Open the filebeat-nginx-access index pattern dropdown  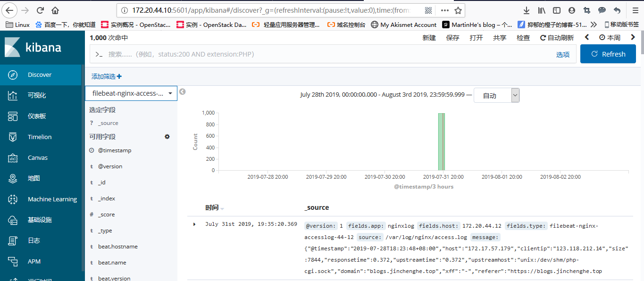coord(131,93)
